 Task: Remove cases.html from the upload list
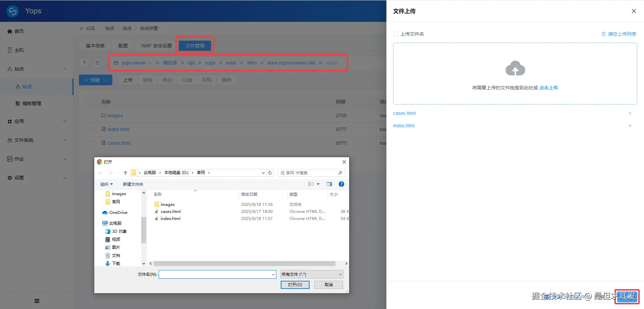(630, 113)
